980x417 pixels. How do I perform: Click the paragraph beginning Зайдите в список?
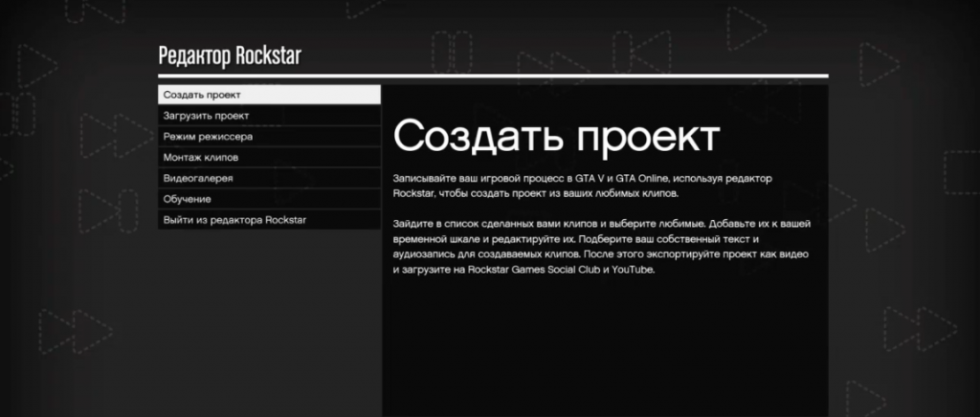pyautogui.click(x=602, y=247)
